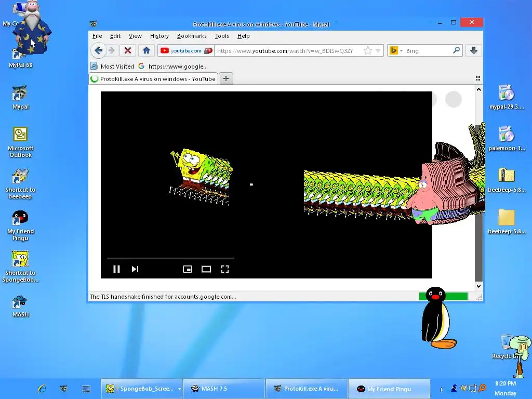The width and height of the screenshot is (532, 399).
Task: Select the mypal-29.3 installer icon
Action: coord(507,97)
